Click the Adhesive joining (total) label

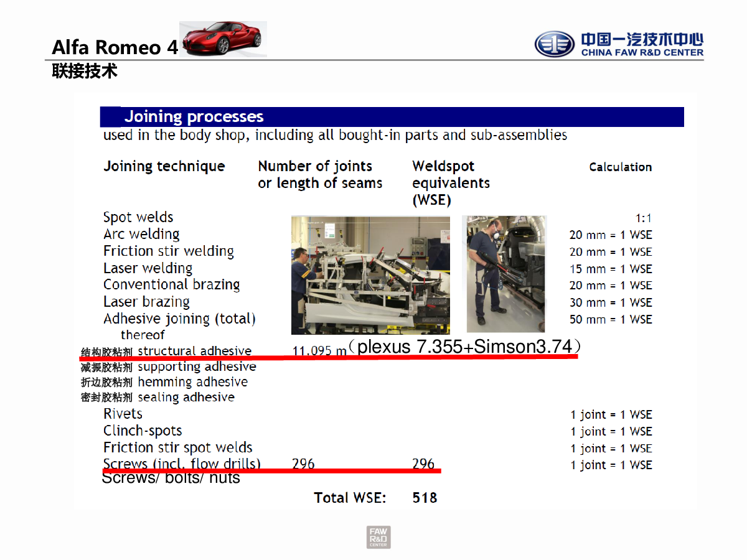179,319
